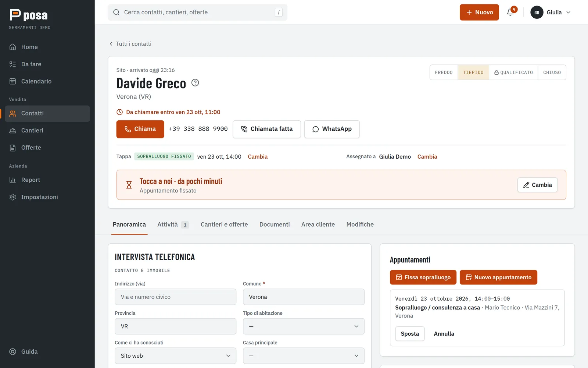This screenshot has height=368, width=588.
Task: Click Fissa sopralluogo button
Action: [x=423, y=277]
